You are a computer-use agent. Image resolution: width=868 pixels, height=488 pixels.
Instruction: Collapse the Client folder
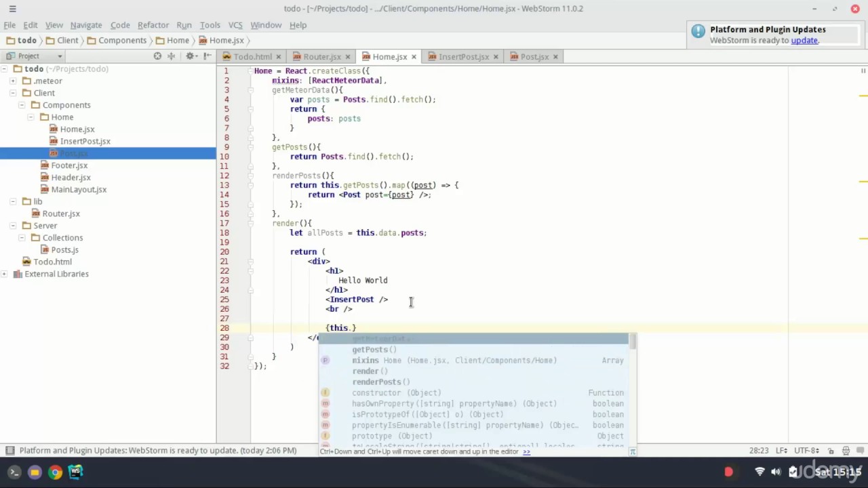point(13,93)
